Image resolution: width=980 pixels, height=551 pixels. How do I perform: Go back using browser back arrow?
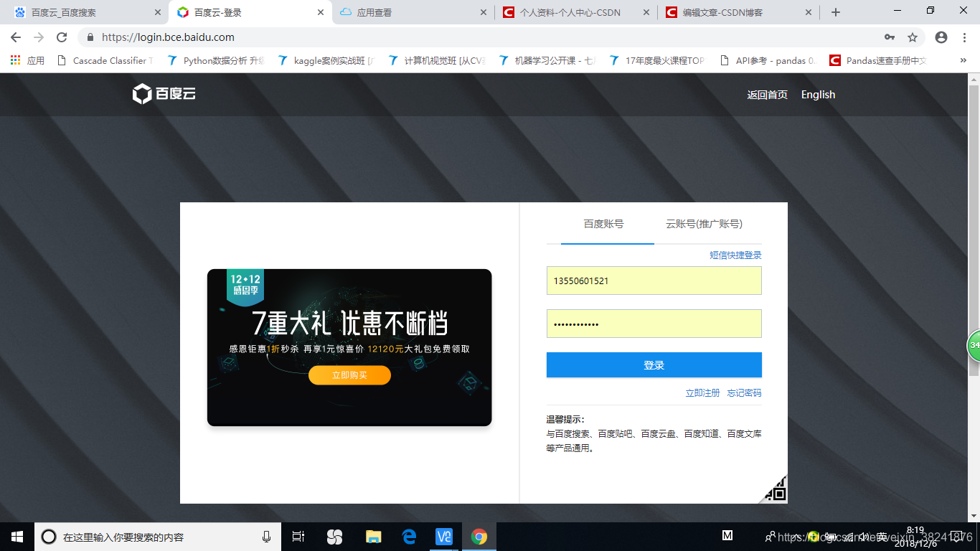tap(16, 37)
